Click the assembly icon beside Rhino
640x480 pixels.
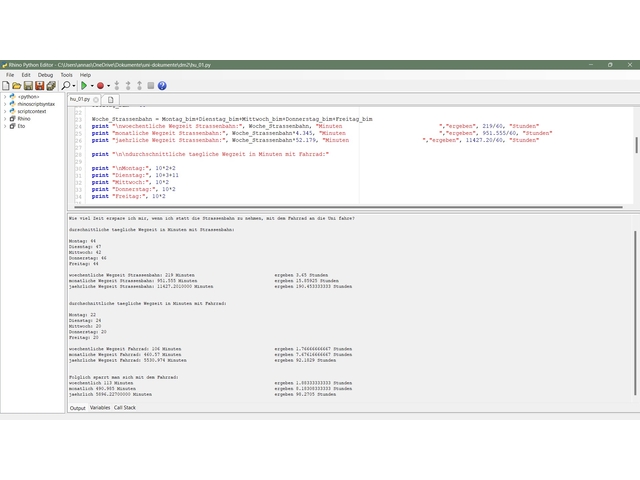point(12,119)
